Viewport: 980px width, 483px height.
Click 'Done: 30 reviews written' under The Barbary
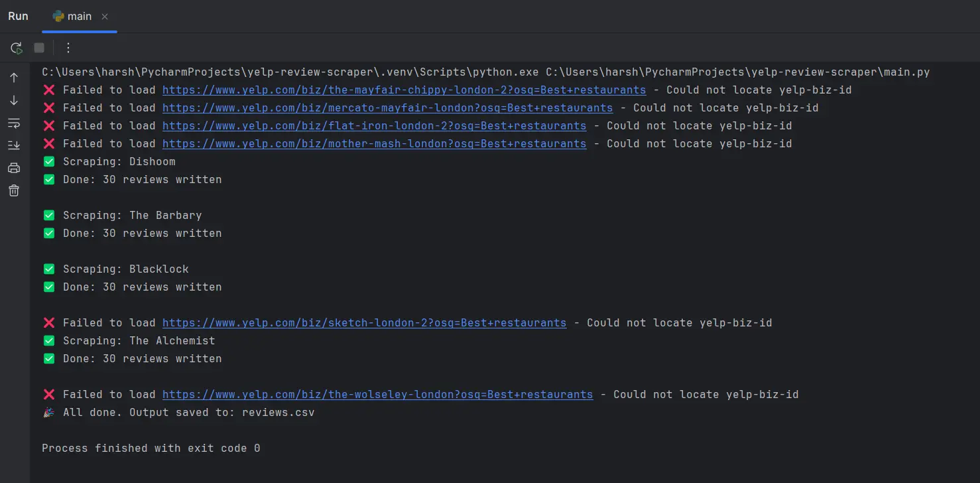[x=142, y=233]
